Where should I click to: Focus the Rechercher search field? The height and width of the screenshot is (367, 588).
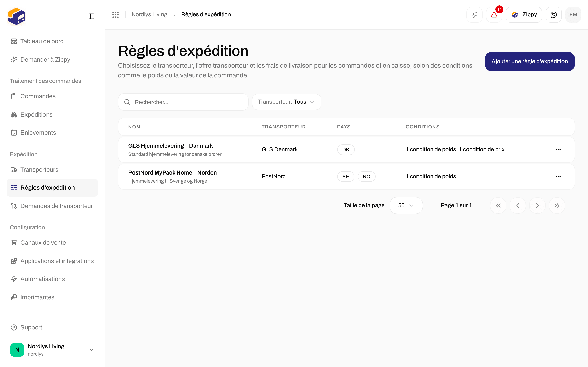tap(183, 102)
